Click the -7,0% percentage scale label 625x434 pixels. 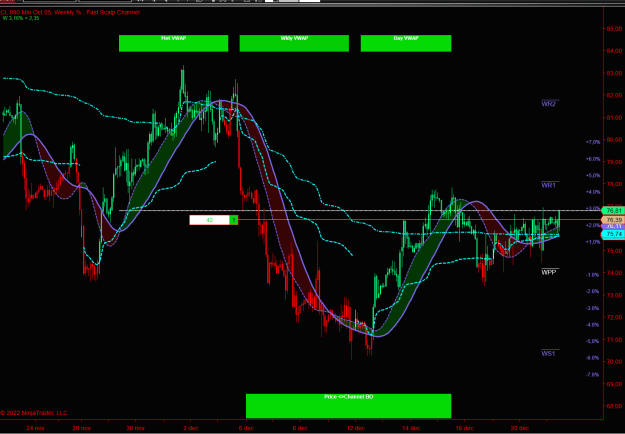click(593, 375)
